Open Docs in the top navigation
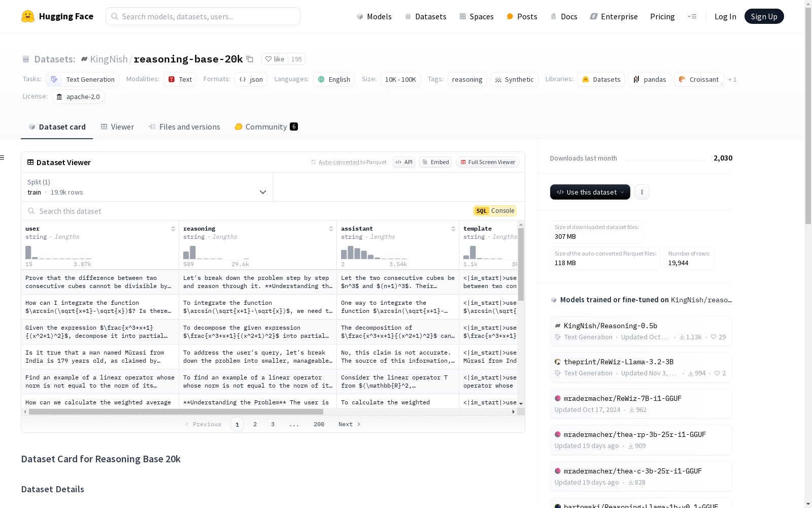Screen dimensions: 812x508 tap(564, 16)
